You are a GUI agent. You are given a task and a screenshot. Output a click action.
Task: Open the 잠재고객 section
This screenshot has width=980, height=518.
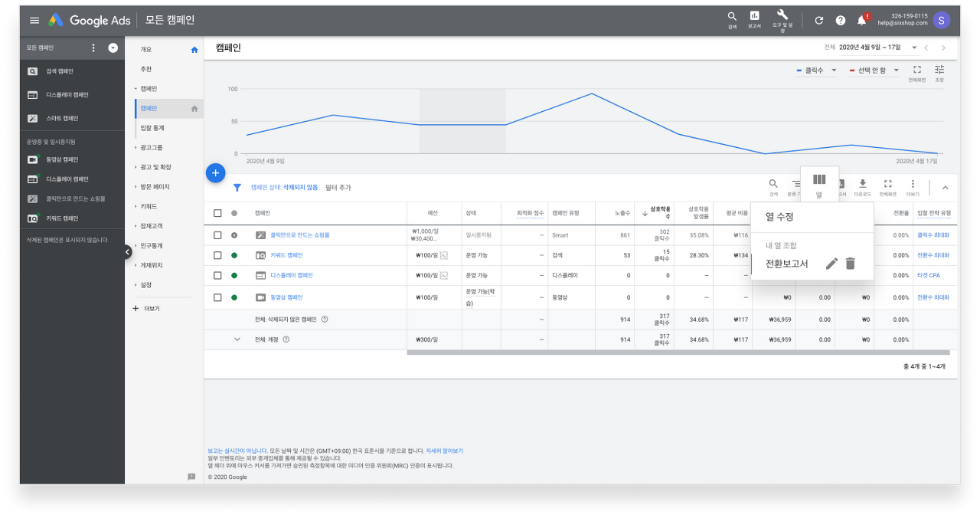coord(152,226)
